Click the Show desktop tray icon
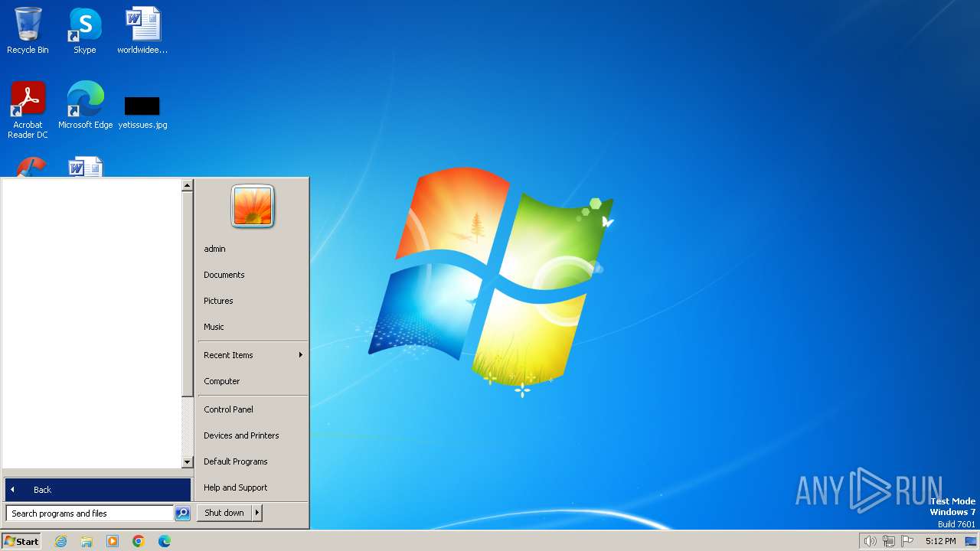Image resolution: width=980 pixels, height=551 pixels. pos(971,541)
